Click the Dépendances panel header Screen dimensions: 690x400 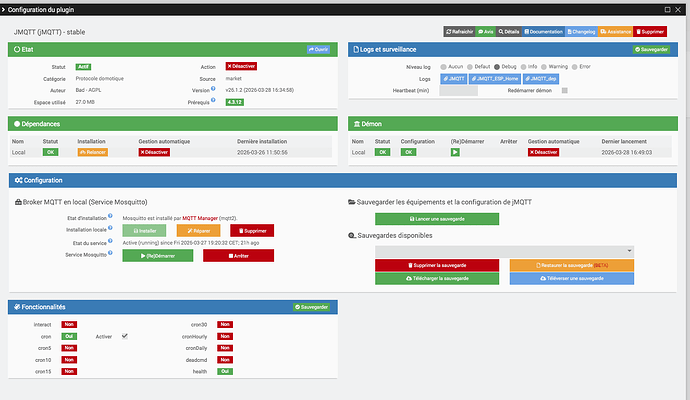point(172,124)
